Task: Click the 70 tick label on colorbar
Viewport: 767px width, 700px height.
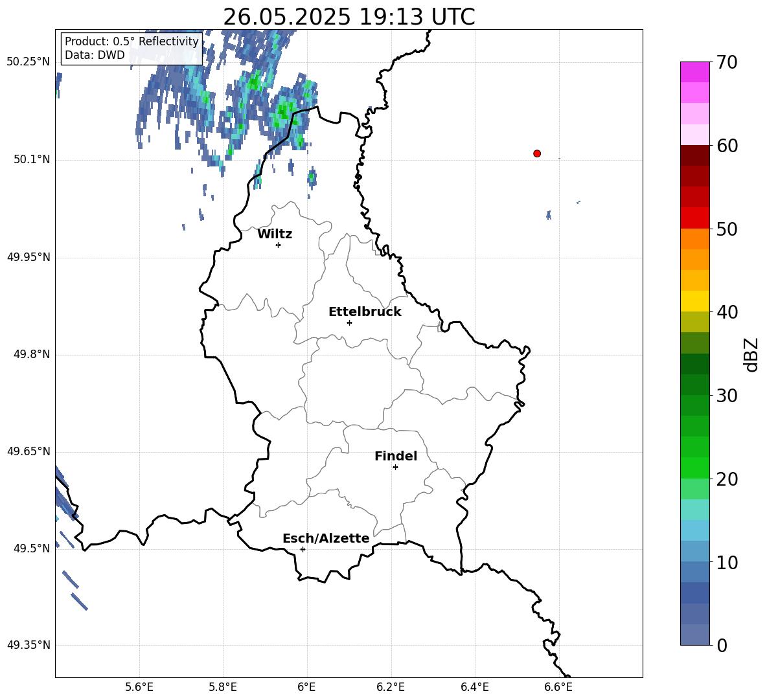Action: [x=727, y=62]
